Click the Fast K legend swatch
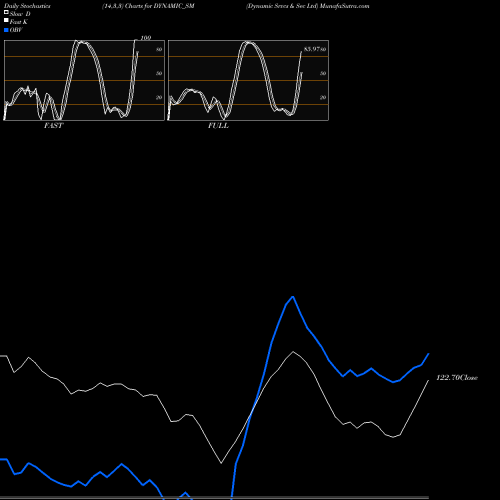 tap(6, 21)
